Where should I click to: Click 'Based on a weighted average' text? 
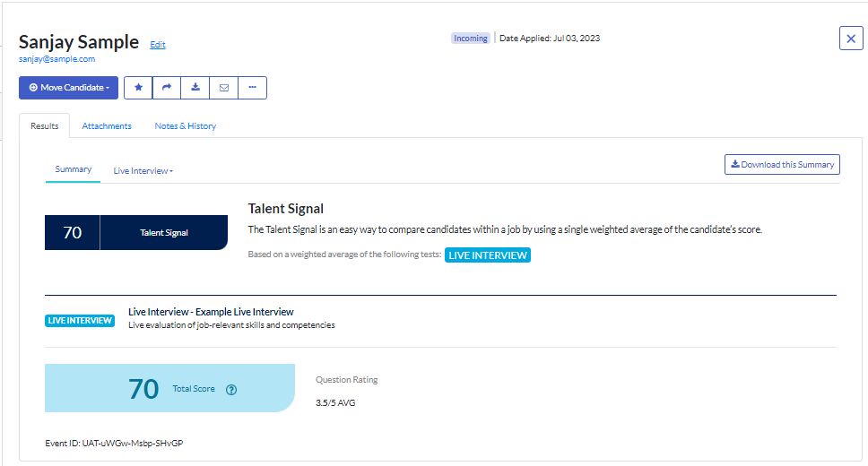coord(344,254)
